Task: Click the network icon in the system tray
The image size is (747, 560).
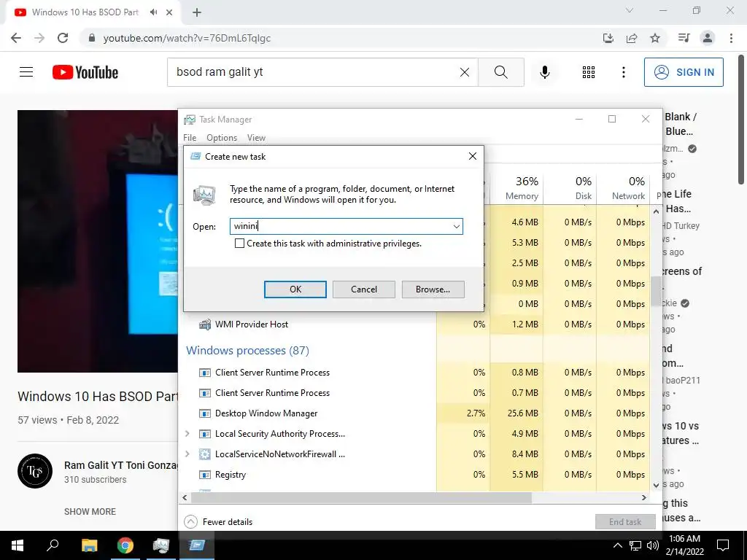Action: pos(635,545)
